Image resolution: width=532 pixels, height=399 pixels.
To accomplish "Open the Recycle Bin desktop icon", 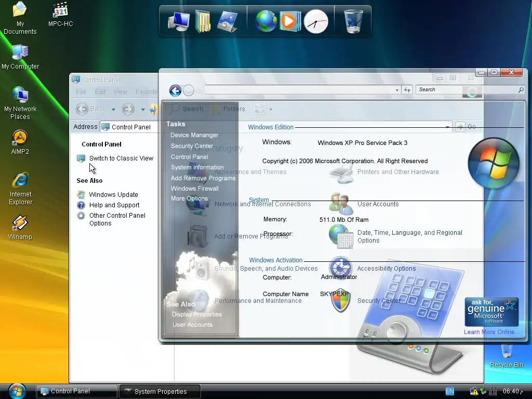I will [x=506, y=355].
